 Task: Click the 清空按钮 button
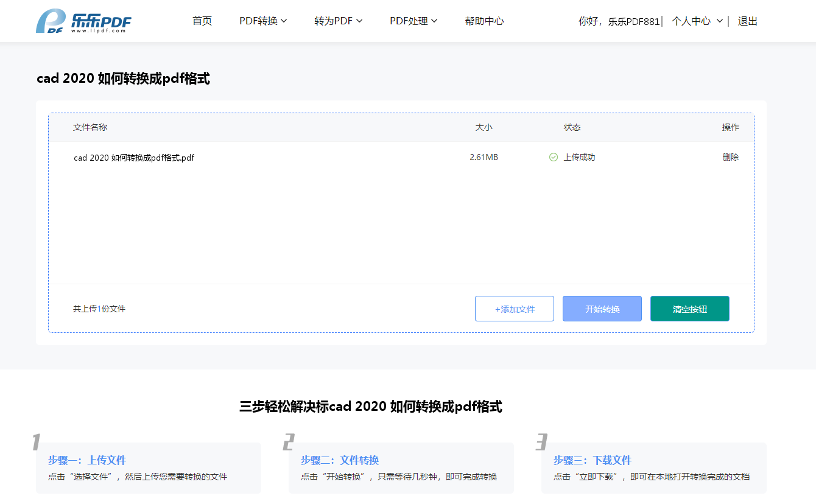pos(690,309)
